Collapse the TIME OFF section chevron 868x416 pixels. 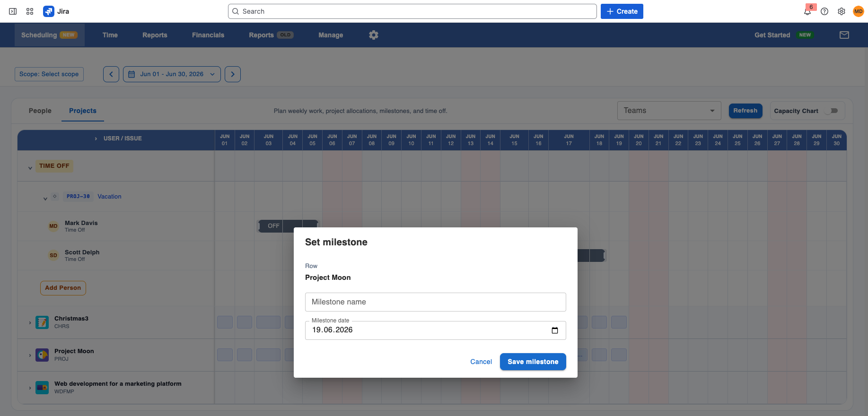coord(30,168)
